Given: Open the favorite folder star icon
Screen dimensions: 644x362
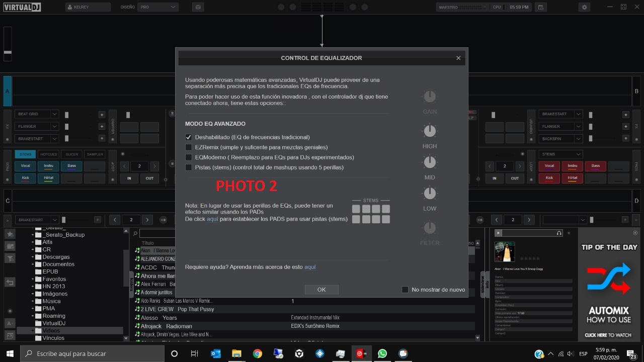Looking at the screenshot, I should 10,234.
